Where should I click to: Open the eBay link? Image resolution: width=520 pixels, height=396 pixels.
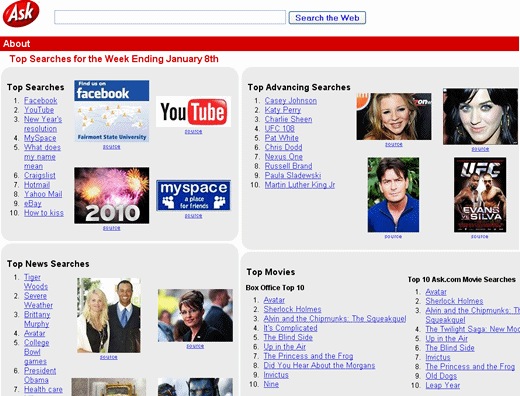(33, 203)
